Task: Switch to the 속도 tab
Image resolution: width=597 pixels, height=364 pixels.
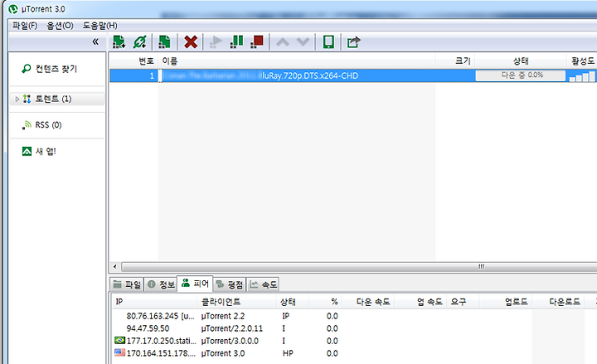Action: coord(263,284)
